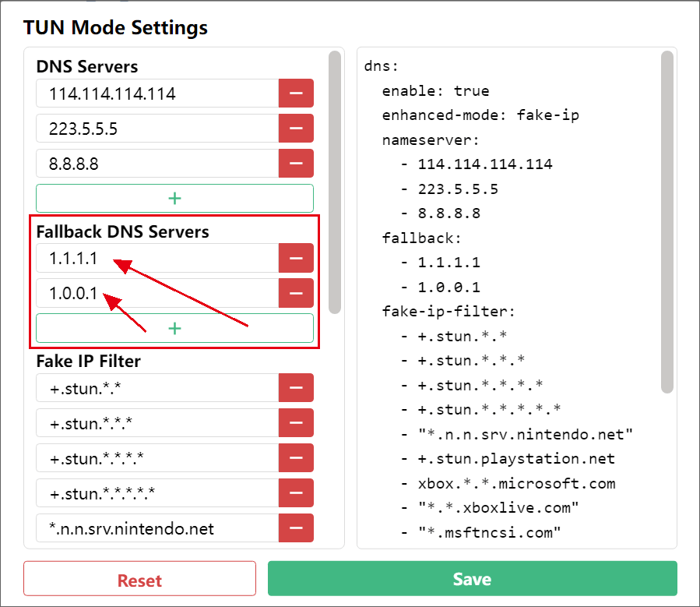Delete the 8.8.8.8 DNS server
Image resolution: width=700 pixels, height=607 pixels.
[x=296, y=164]
